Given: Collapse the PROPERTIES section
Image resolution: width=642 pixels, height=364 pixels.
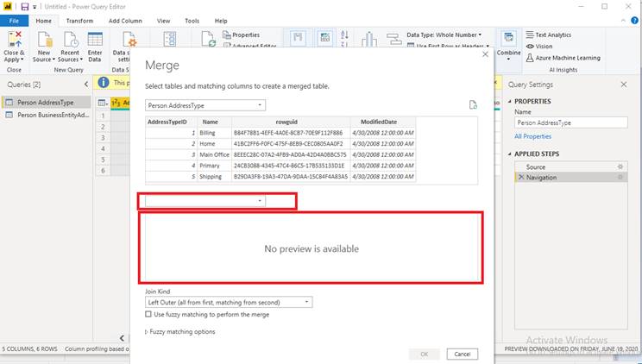Looking at the screenshot, I should (x=510, y=101).
